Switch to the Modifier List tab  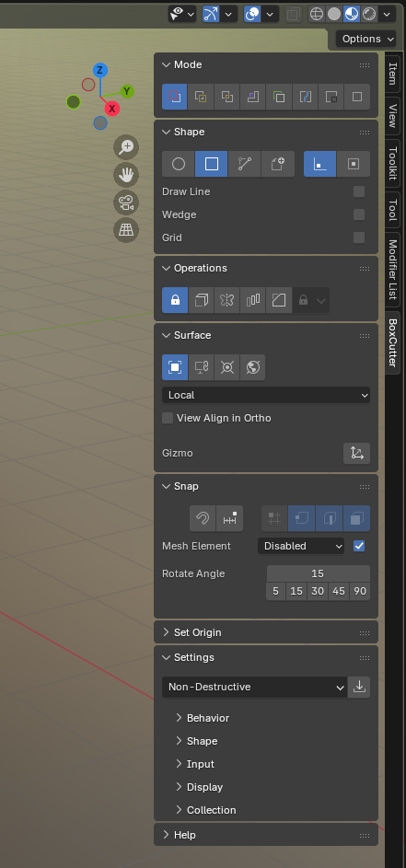point(393,270)
